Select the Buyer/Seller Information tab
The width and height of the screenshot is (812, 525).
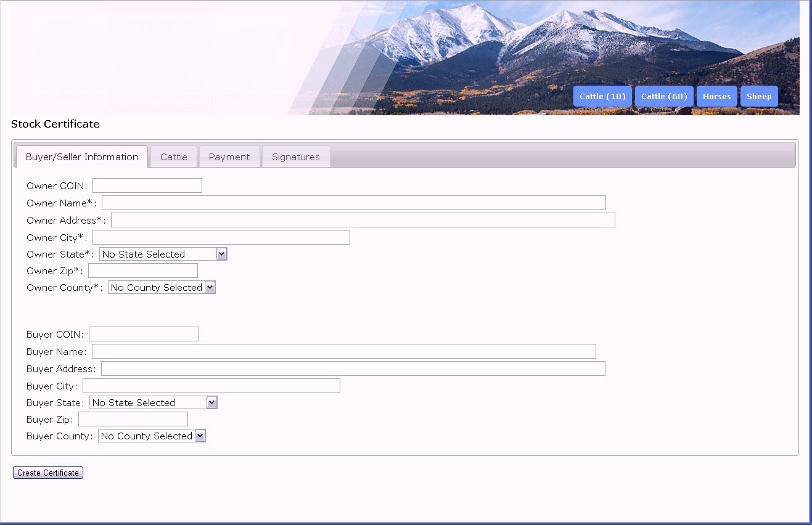point(81,157)
